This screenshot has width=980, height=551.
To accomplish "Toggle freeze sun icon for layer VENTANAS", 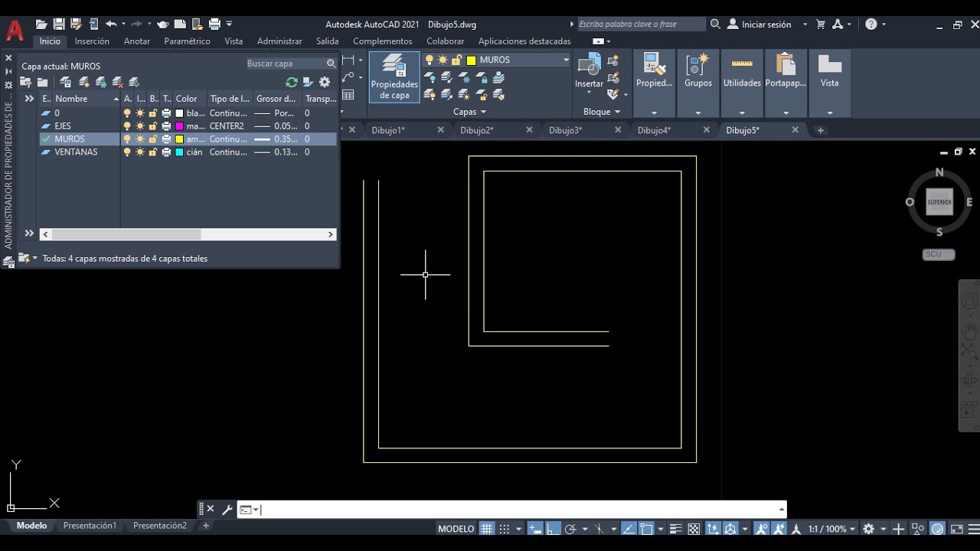I will pyautogui.click(x=140, y=152).
